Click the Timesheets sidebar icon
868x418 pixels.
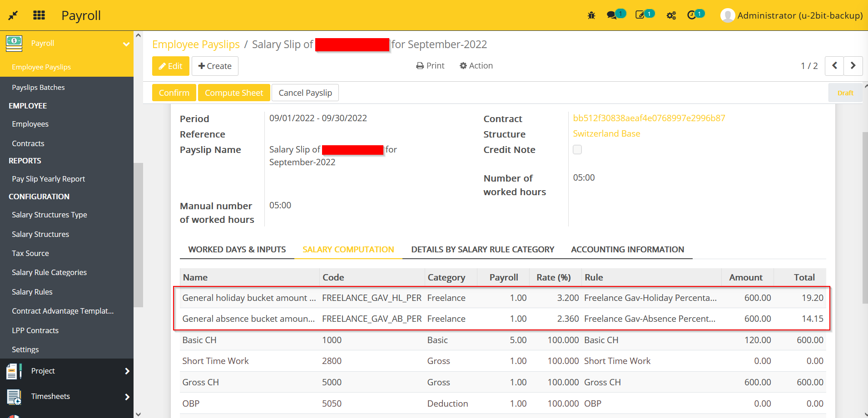13,396
